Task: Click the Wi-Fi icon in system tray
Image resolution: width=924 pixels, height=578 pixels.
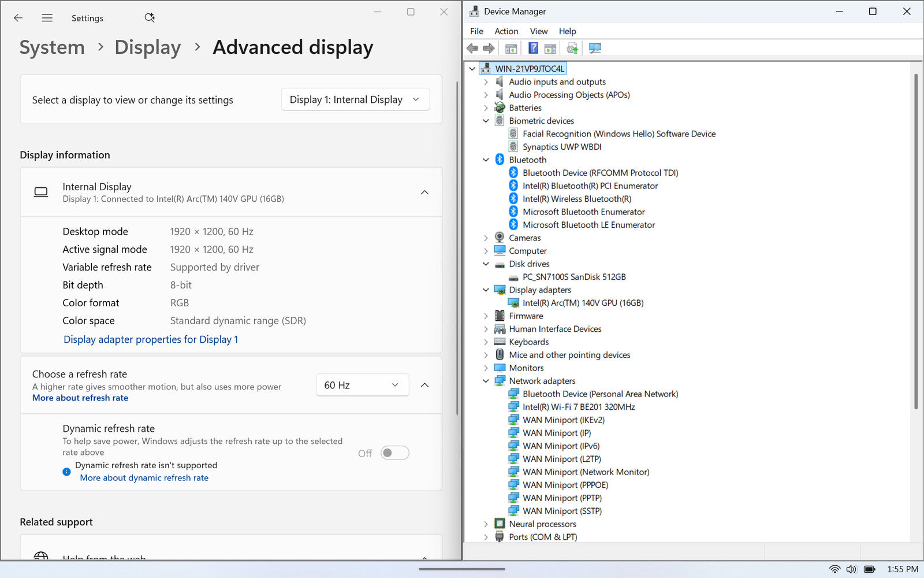Action: pyautogui.click(x=834, y=569)
